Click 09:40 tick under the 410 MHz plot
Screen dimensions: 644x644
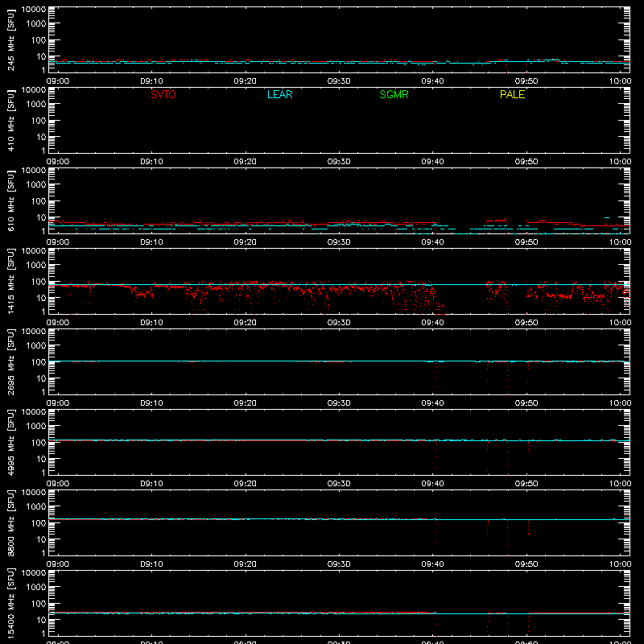(x=432, y=162)
